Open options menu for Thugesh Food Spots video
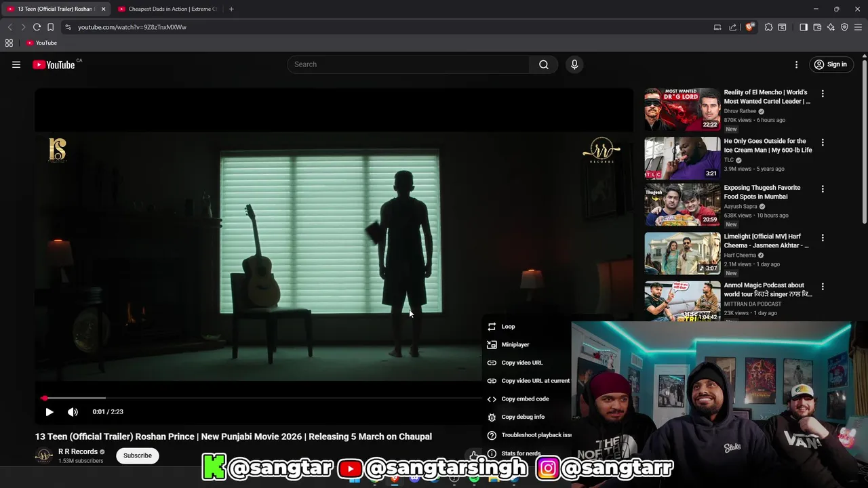The height and width of the screenshot is (488, 868). [823, 189]
